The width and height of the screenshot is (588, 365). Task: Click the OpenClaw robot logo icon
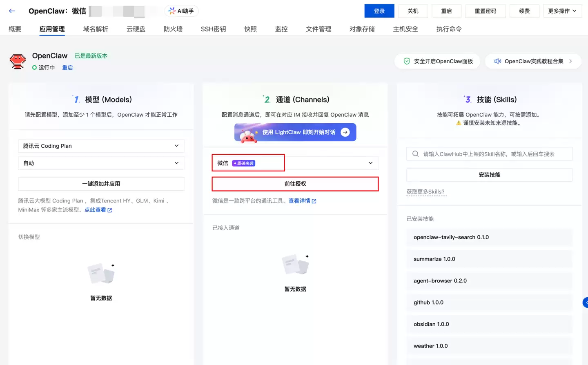17,60
